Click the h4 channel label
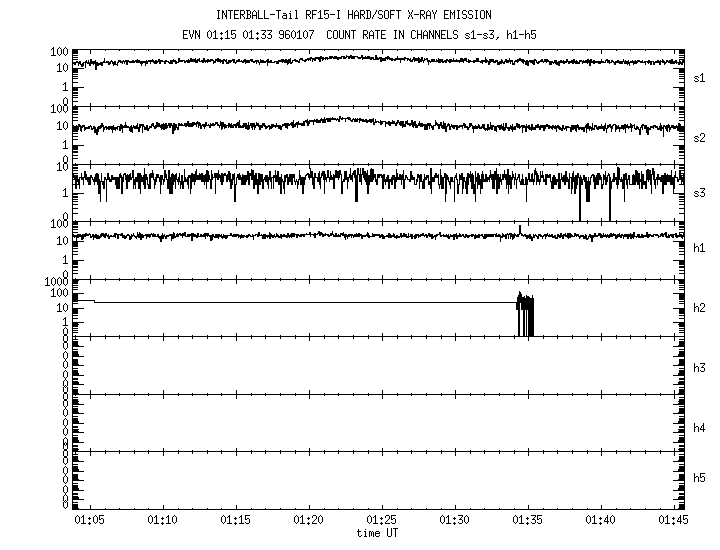Screen dimensions: 720x550 pos(700,428)
